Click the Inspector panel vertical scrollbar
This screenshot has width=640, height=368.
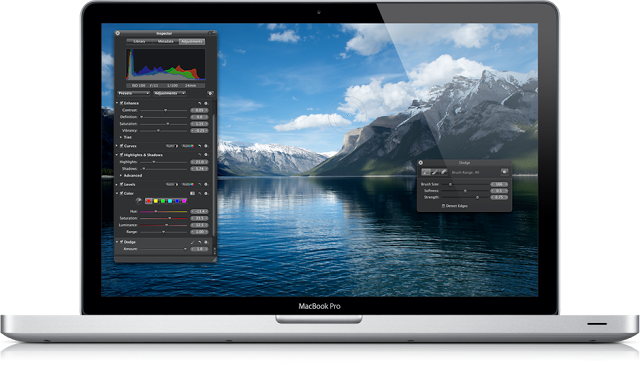click(214, 175)
